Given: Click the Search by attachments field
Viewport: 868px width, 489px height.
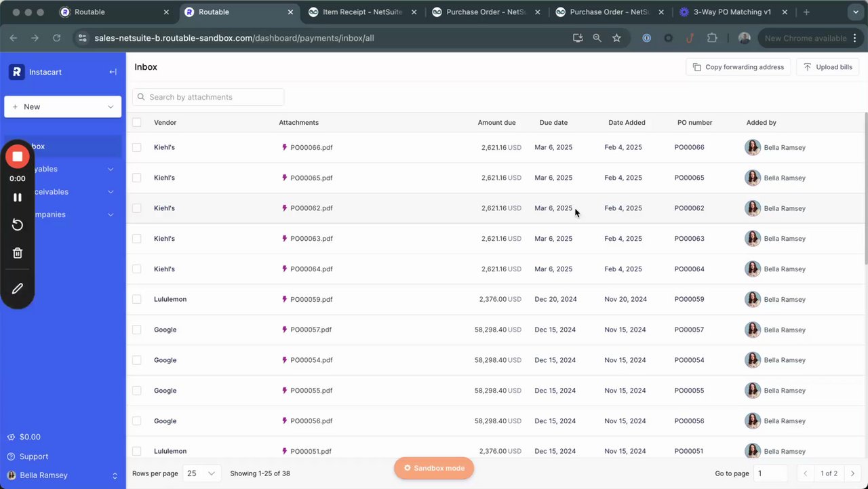Looking at the screenshot, I should pos(208,97).
